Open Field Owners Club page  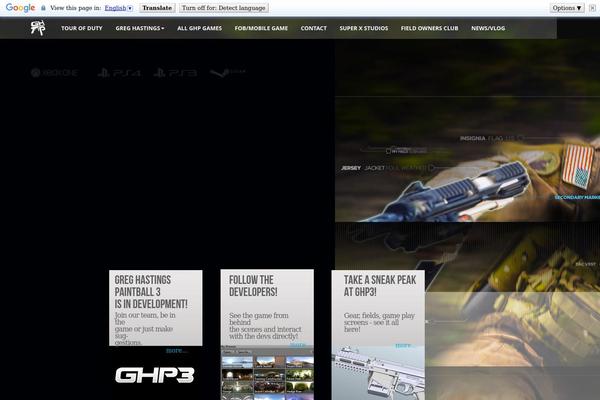point(429,28)
